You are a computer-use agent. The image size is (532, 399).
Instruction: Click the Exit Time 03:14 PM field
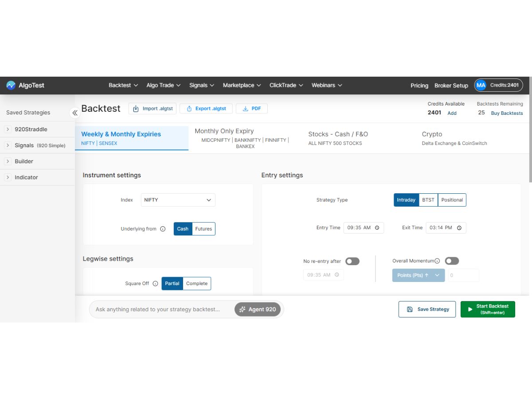pyautogui.click(x=446, y=228)
